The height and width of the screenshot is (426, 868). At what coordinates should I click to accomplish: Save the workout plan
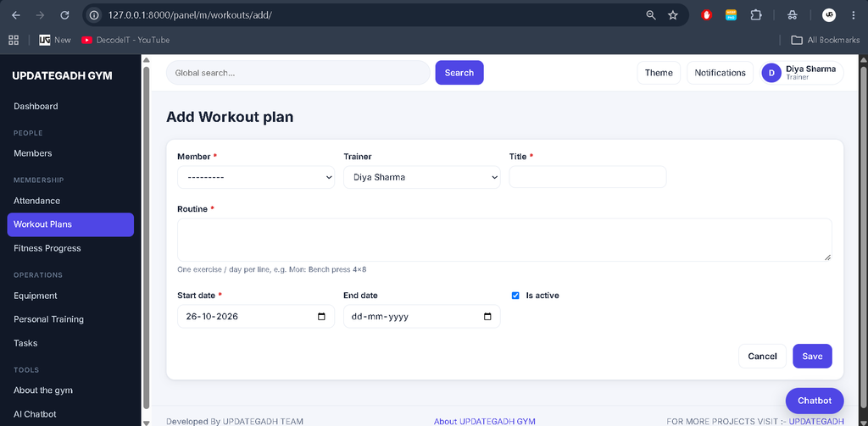pos(812,357)
